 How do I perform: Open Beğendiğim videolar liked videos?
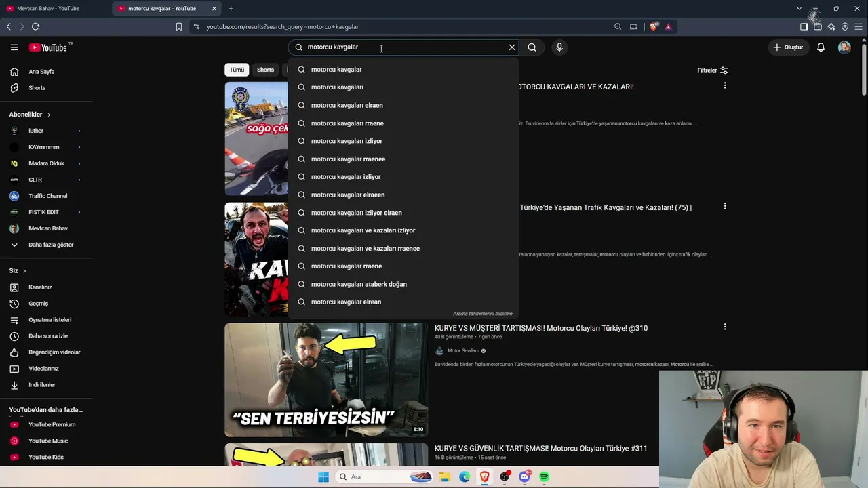[46, 352]
